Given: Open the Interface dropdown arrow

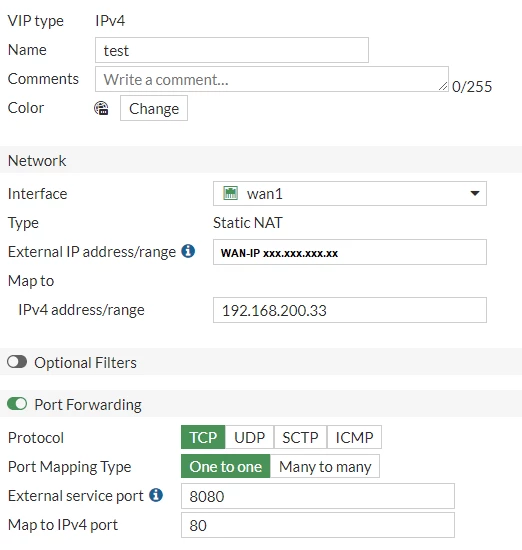Looking at the screenshot, I should pos(475,193).
